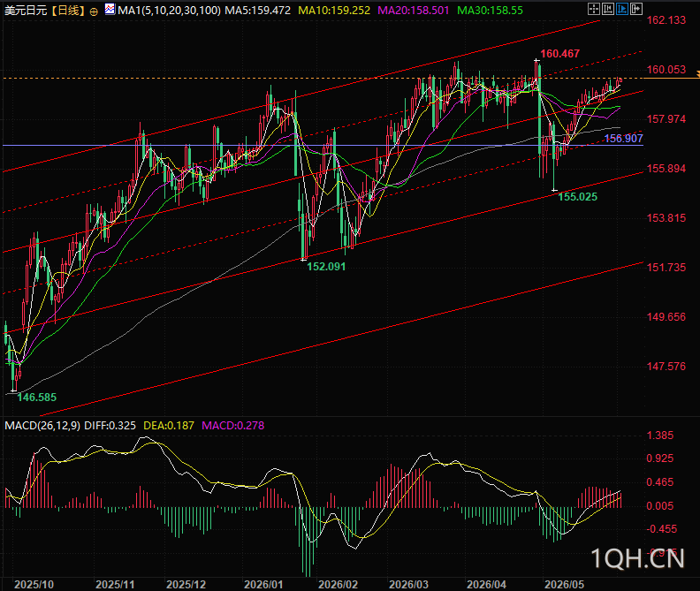Click the 美元日元 symbol title
700x591 pixels.
(x=26, y=11)
